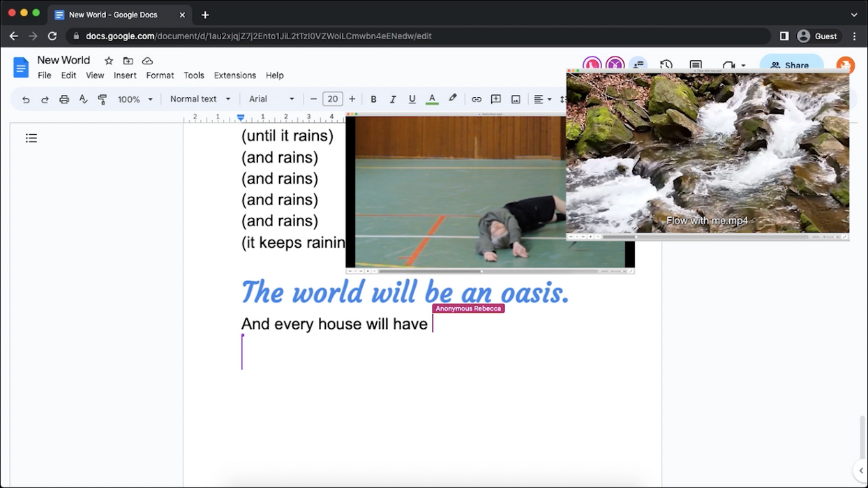
Task: Open the Edit menu
Action: click(x=68, y=75)
